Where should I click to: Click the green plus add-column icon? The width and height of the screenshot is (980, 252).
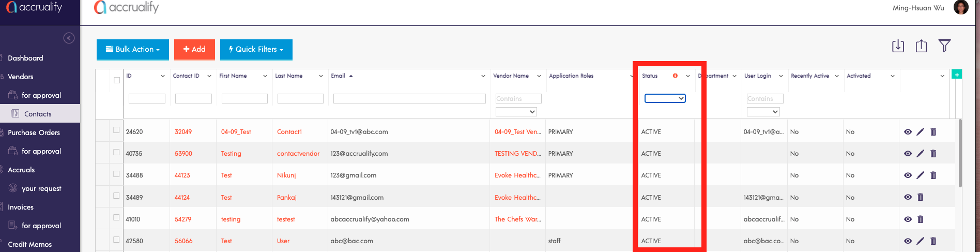[957, 75]
